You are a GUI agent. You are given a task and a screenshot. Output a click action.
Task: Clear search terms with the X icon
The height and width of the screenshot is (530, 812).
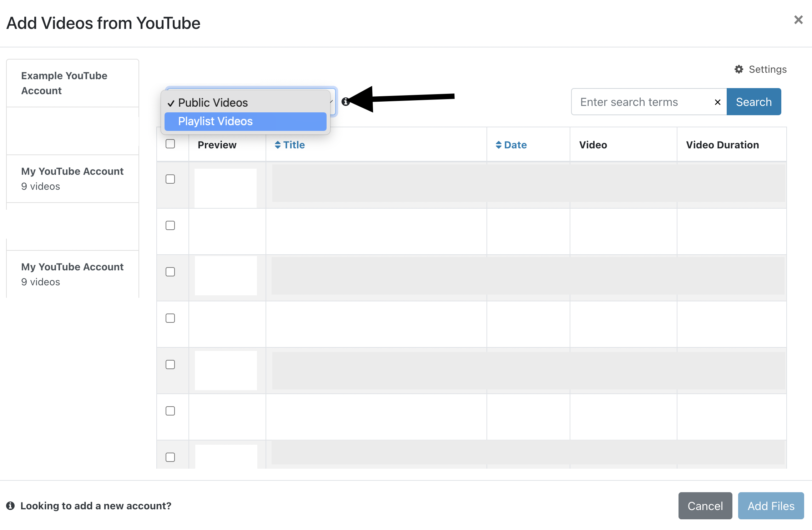pos(718,102)
